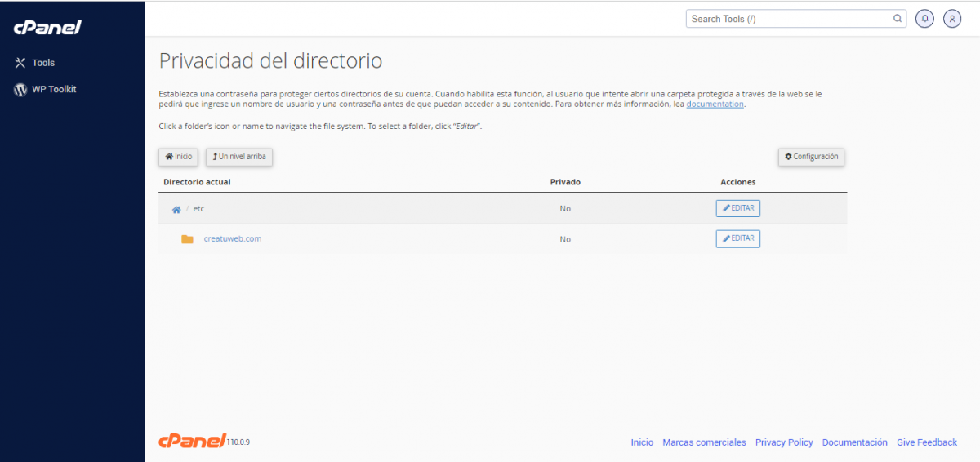Click EDITAR for creatuweb.com folder

(737, 238)
